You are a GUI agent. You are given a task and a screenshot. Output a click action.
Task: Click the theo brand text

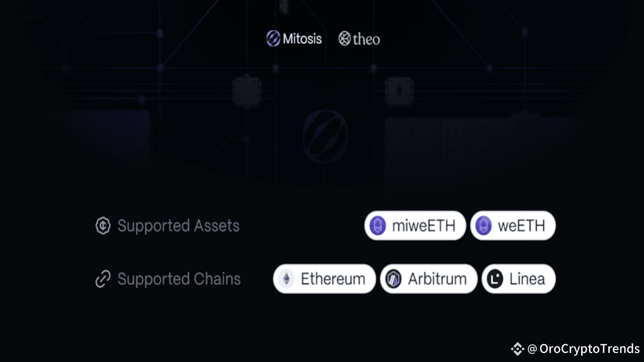click(x=366, y=39)
